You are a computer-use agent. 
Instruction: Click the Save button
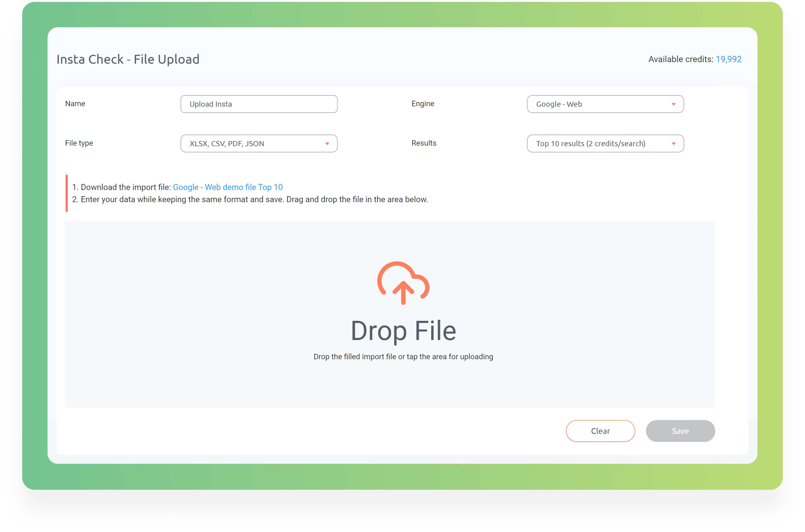click(680, 431)
